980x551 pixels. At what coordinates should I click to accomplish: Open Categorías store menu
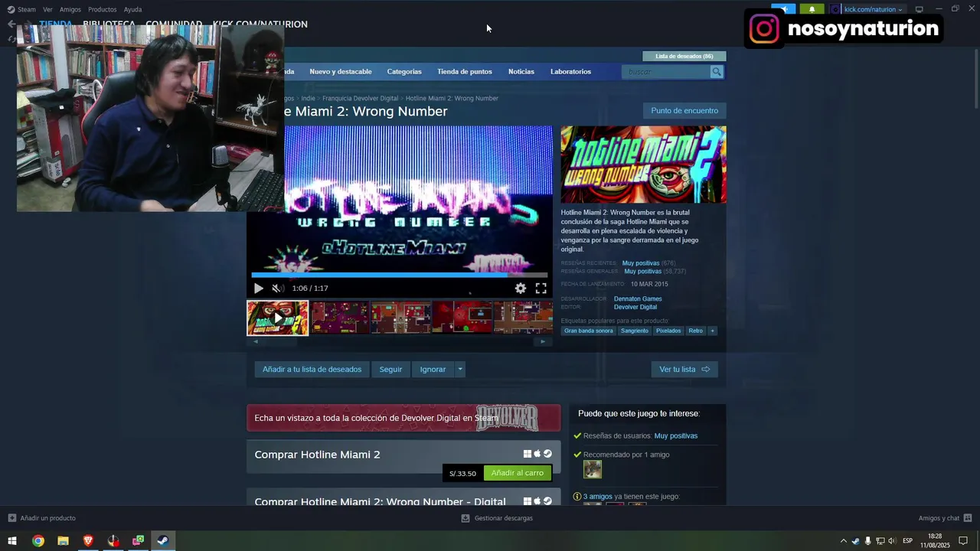404,71
